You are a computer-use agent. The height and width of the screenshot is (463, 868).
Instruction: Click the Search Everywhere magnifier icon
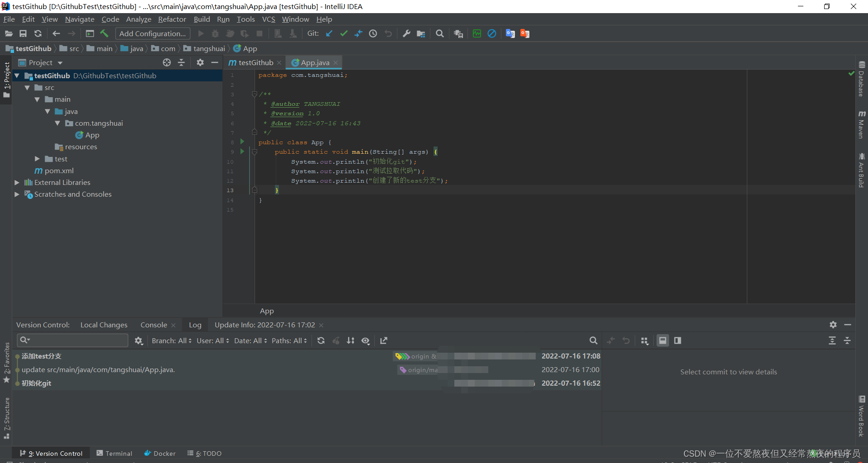pyautogui.click(x=439, y=33)
